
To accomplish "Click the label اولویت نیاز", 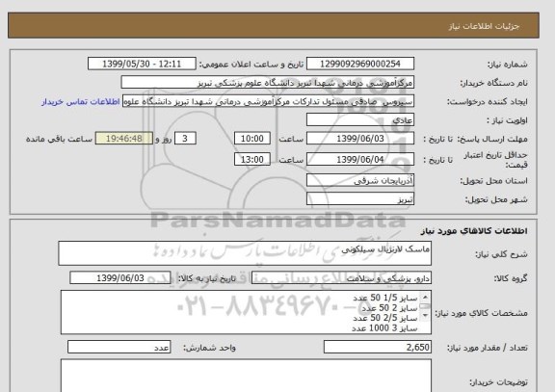I will (507, 120).
